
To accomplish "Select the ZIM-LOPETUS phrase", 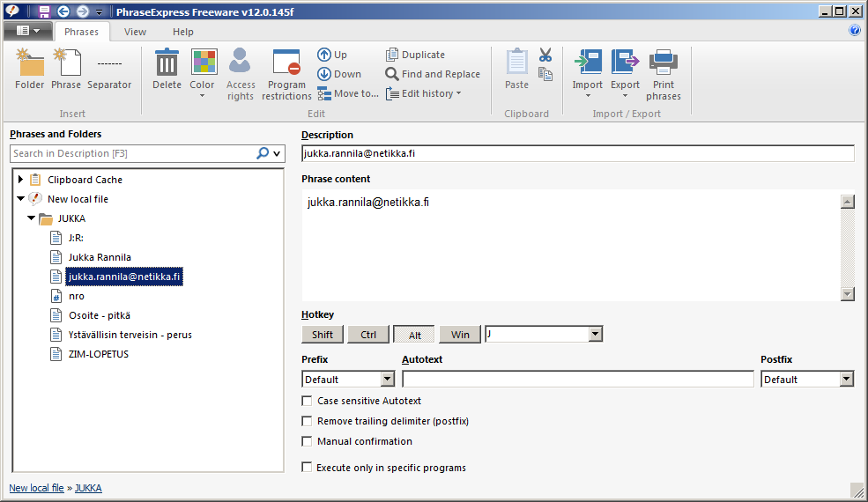I will [99, 354].
